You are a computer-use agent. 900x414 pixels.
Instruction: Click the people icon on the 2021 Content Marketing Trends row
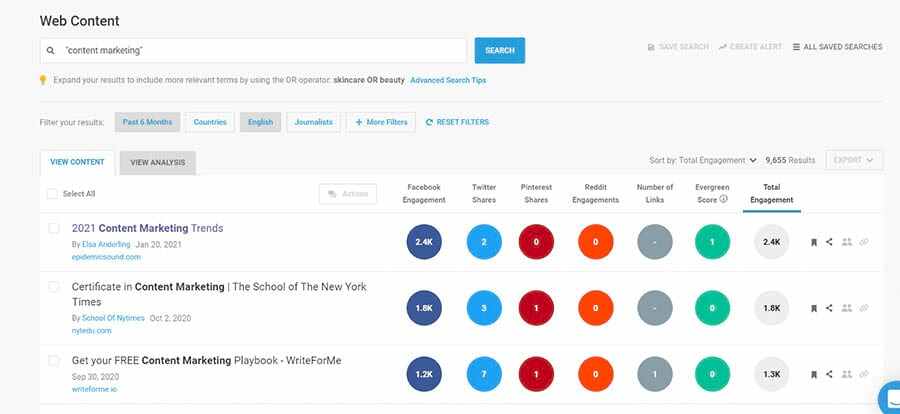[x=847, y=242]
